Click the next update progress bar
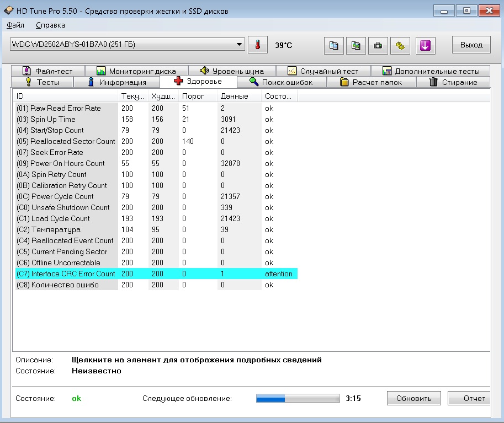504x423 pixels. click(x=298, y=398)
